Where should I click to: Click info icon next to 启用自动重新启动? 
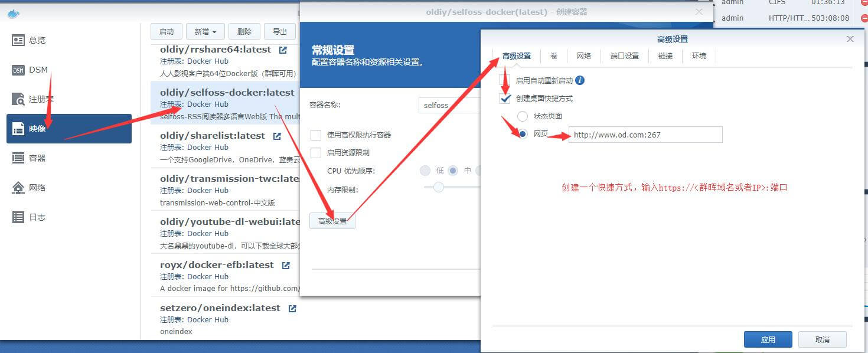click(580, 80)
